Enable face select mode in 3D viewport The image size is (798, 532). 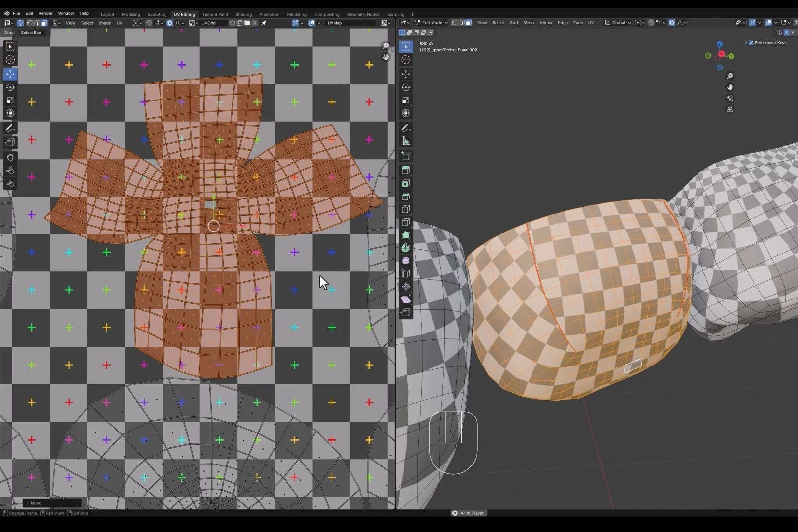(469, 23)
